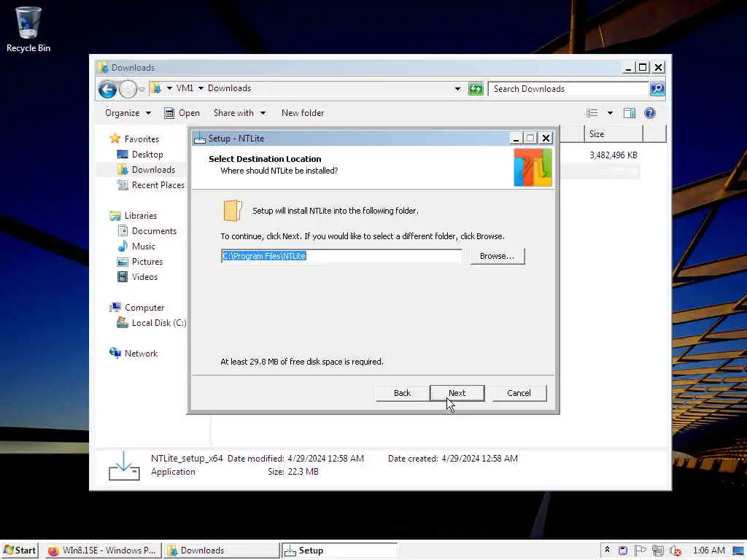Click the search magnifier button
This screenshot has width=747, height=560.
point(657,88)
